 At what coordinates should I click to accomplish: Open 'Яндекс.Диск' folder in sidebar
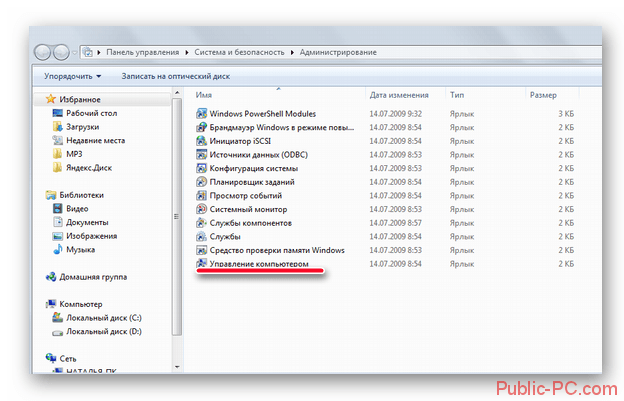[89, 168]
